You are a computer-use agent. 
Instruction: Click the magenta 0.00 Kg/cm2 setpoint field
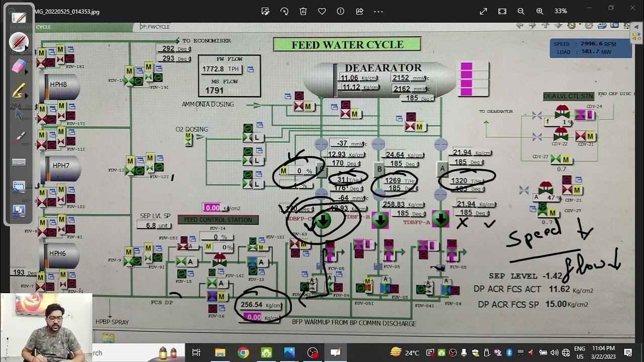[x=212, y=208]
